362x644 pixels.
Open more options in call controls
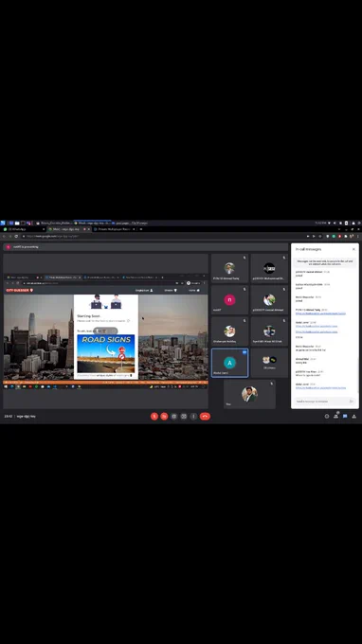(193, 416)
